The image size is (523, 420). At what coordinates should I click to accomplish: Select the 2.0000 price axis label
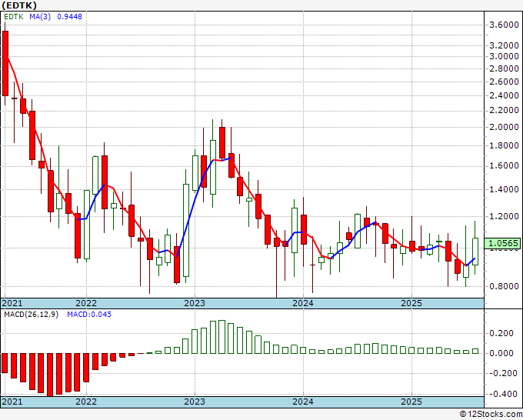(x=504, y=127)
